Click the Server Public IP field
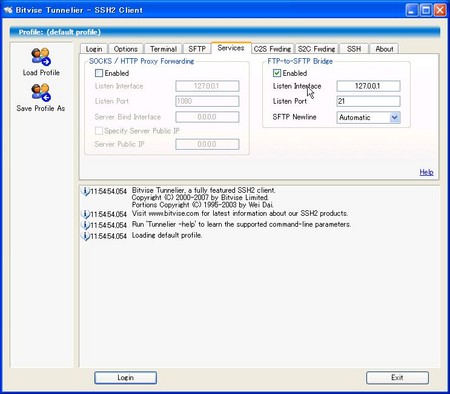This screenshot has height=394, width=450. [x=207, y=144]
